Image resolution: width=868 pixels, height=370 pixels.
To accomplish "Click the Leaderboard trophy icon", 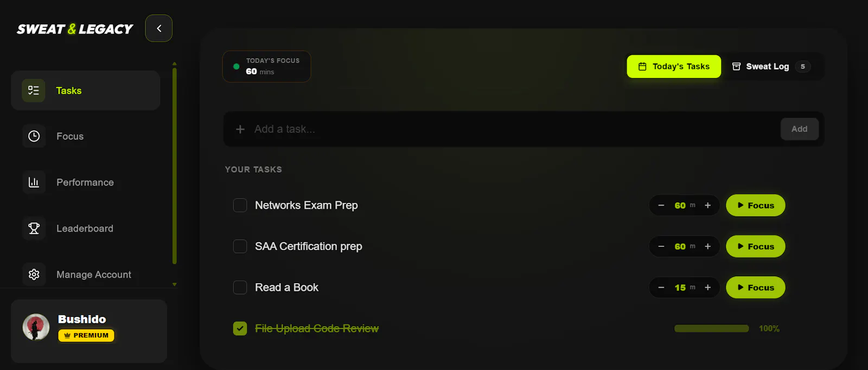I will pyautogui.click(x=34, y=228).
